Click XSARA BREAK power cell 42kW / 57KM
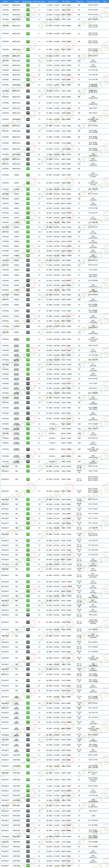 66,383
